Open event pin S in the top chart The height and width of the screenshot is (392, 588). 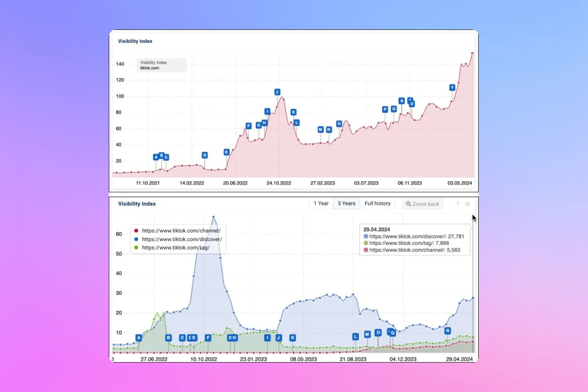tap(402, 101)
